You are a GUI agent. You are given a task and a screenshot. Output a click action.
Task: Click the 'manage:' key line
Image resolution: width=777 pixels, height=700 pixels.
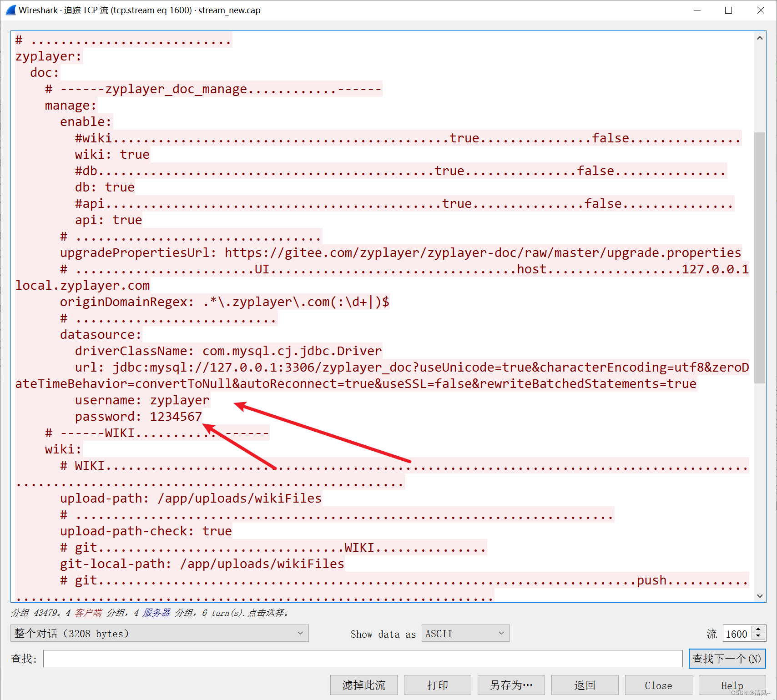[x=71, y=106]
